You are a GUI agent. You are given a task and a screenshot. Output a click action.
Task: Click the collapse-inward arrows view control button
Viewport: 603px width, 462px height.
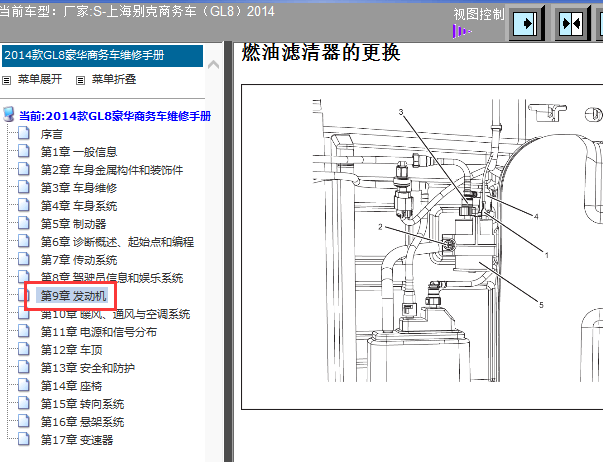click(572, 24)
